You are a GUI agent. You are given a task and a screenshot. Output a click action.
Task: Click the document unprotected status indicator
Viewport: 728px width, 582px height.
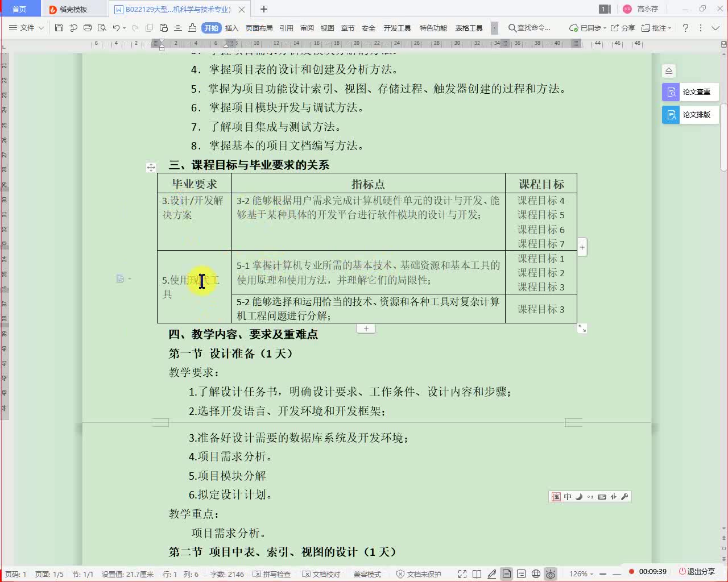point(419,574)
